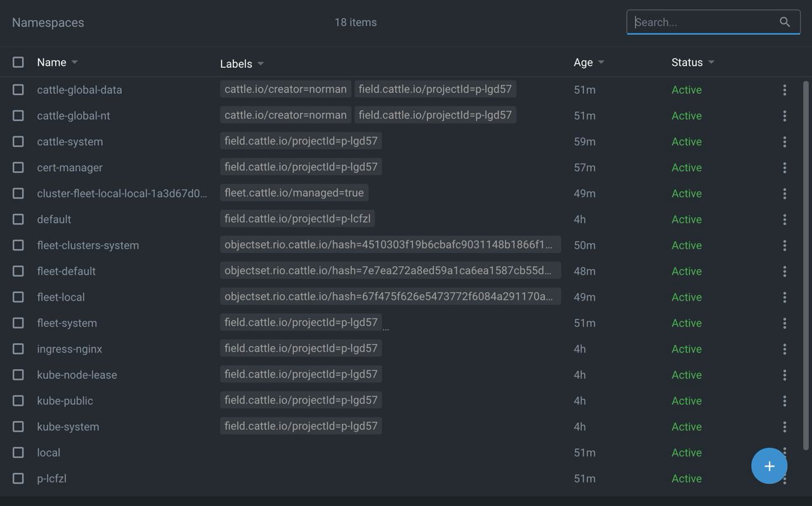
Task: Select the kube-public checkbox
Action: 18,401
